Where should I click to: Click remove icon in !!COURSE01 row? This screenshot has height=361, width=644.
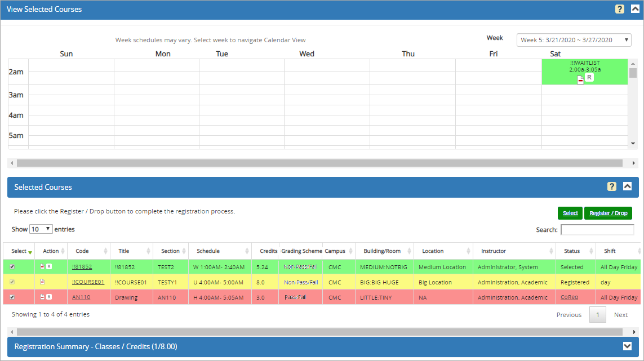click(x=42, y=282)
